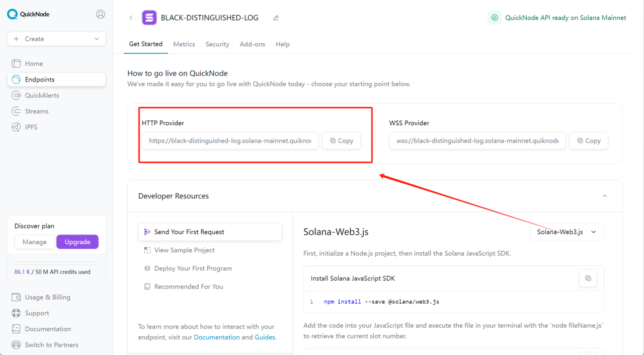This screenshot has height=355, width=644.
Task: Copy the install SDK code snippet
Action: (588, 278)
